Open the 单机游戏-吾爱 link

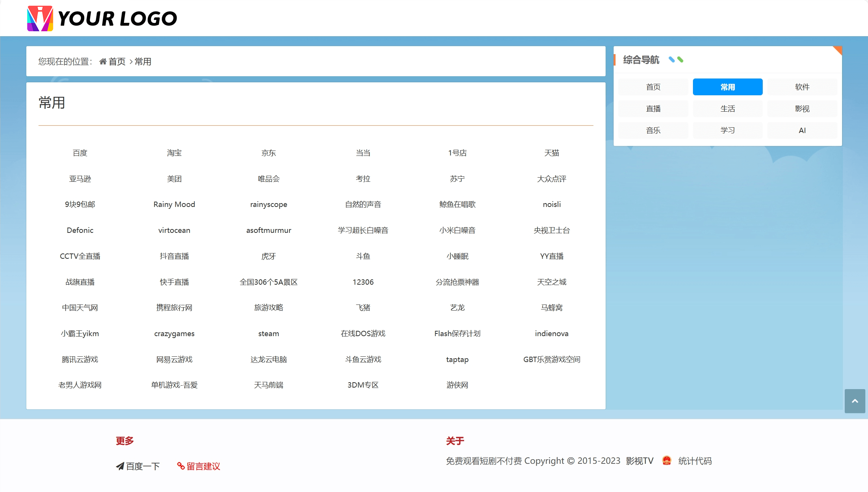pyautogui.click(x=174, y=385)
